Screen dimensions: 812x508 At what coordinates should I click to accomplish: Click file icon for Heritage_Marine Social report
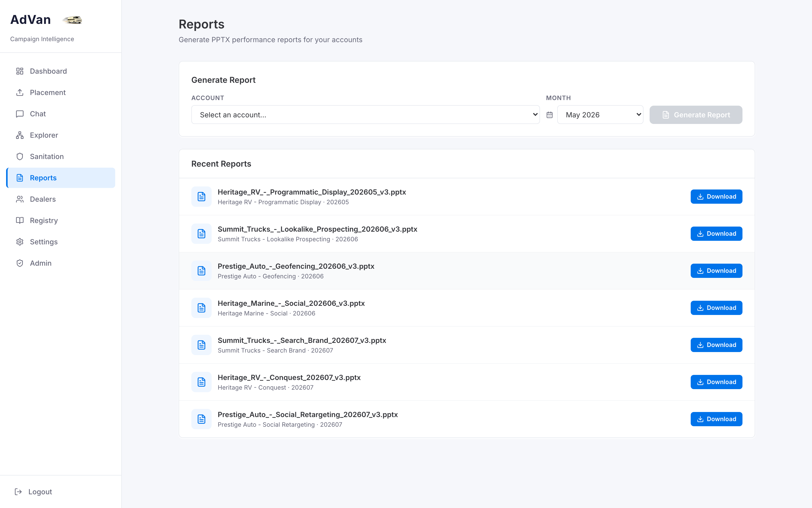coord(201,308)
